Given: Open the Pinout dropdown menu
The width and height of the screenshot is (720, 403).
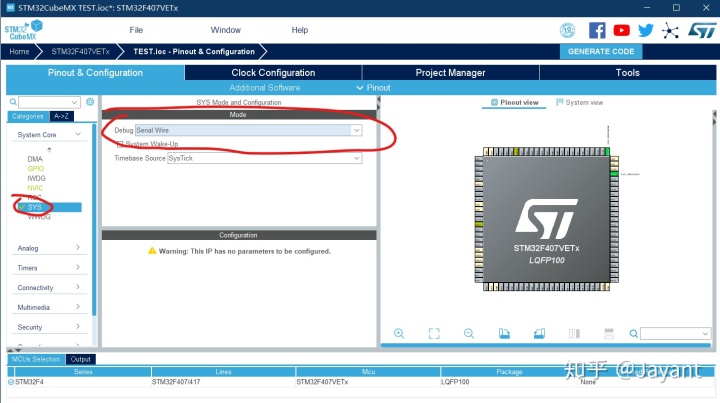Looking at the screenshot, I should pos(373,88).
